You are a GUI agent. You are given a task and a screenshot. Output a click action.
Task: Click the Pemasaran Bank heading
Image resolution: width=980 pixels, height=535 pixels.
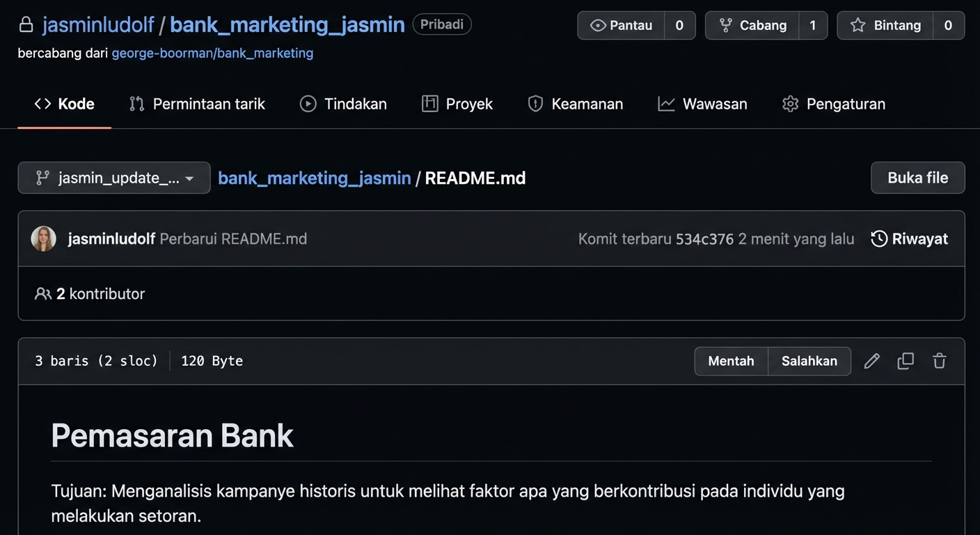pos(172,435)
